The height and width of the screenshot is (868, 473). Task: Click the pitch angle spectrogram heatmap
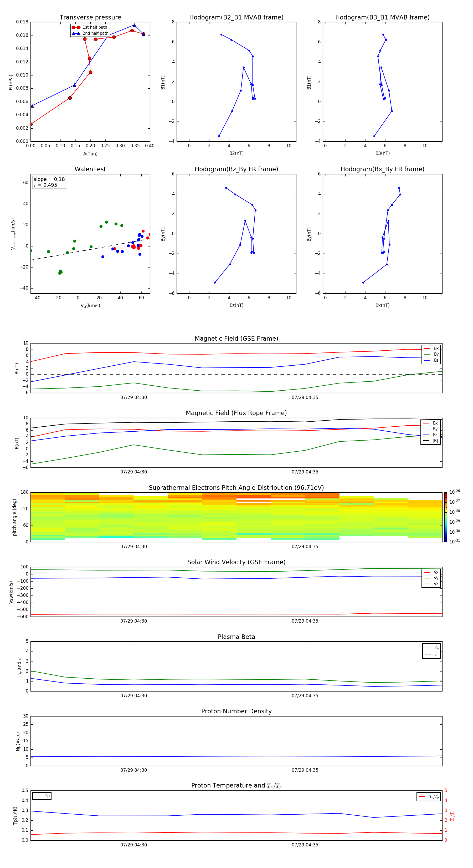pos(236,517)
